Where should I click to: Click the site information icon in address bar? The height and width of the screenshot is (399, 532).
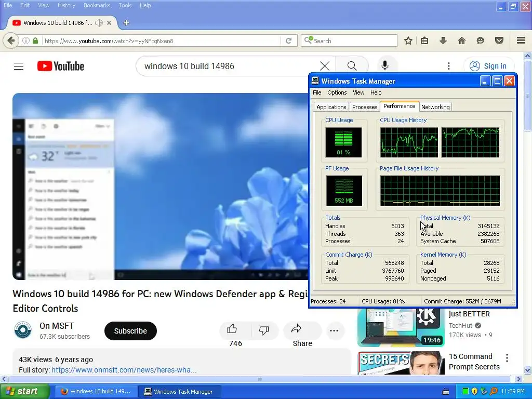point(26,41)
